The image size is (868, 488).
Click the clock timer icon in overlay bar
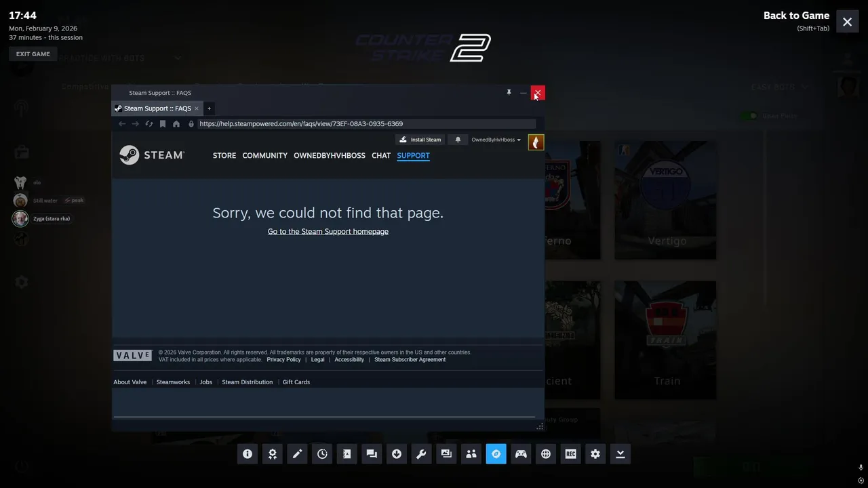pos(322,454)
